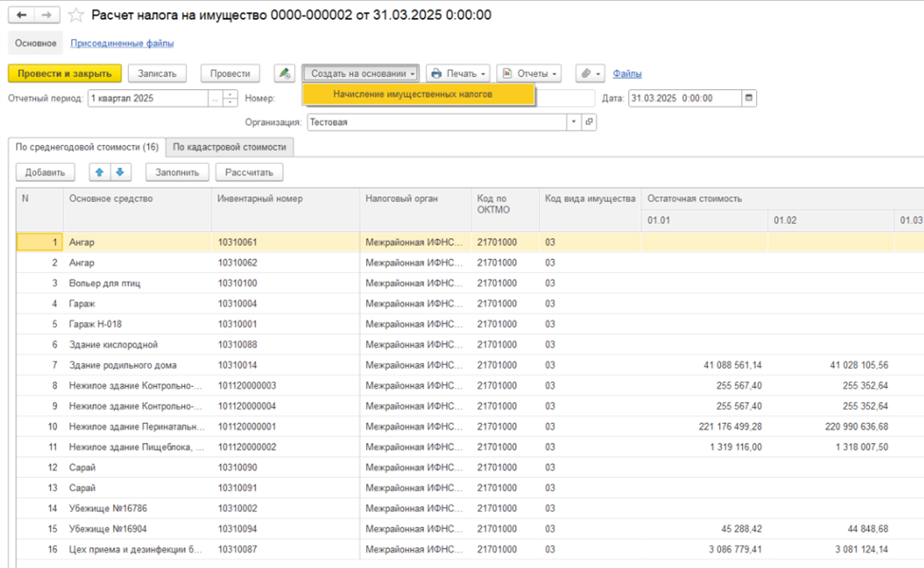Select row Цех приема и дезинфекции
The width and height of the screenshot is (924, 568).
471,550
